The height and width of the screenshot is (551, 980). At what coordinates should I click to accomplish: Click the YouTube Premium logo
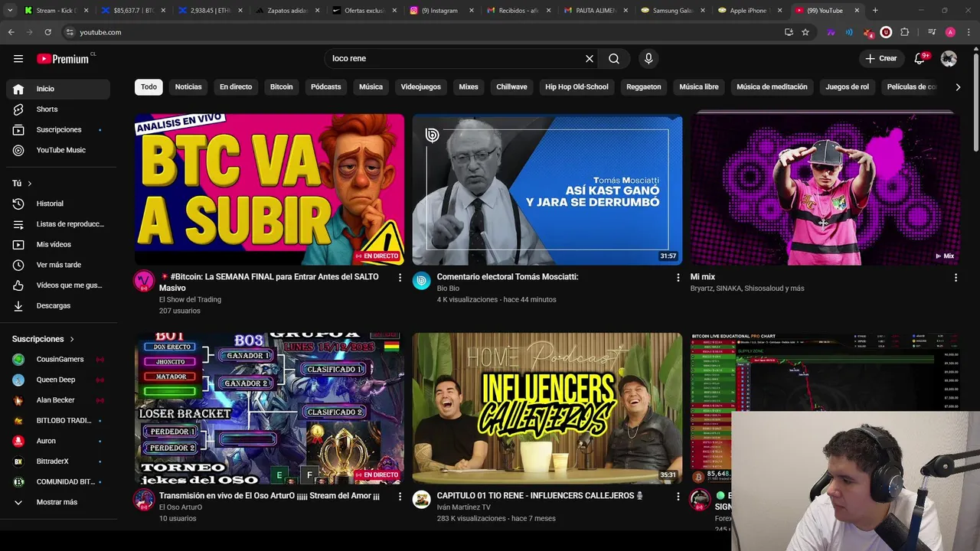pos(64,59)
